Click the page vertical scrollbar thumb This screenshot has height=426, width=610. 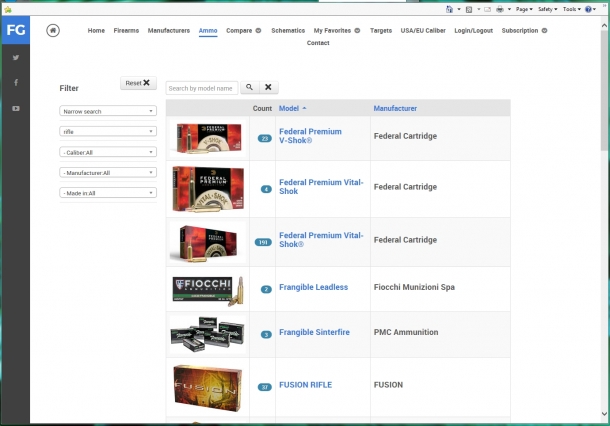click(604, 91)
